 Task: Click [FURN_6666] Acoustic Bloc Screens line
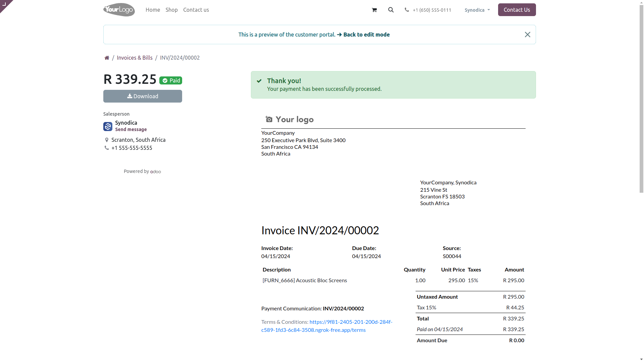pos(305,280)
